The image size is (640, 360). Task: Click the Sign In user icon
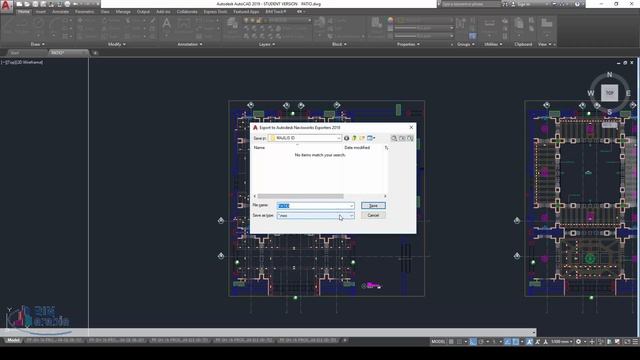513,4
